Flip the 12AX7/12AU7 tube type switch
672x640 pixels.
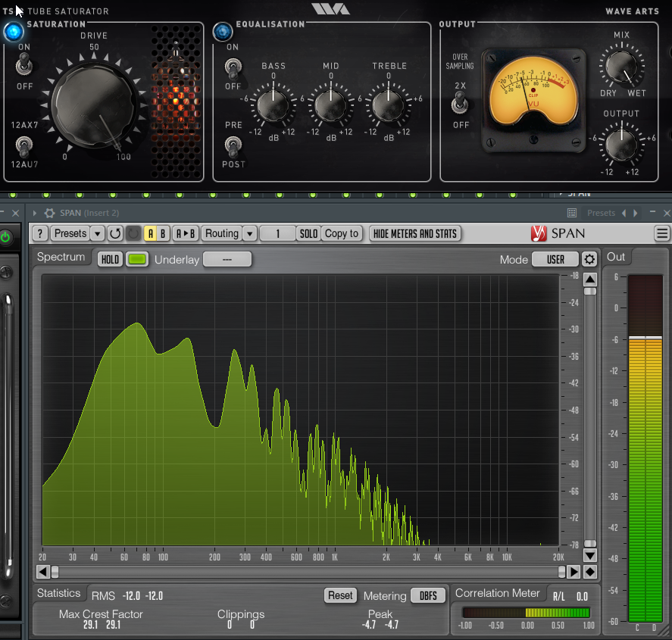(x=24, y=146)
